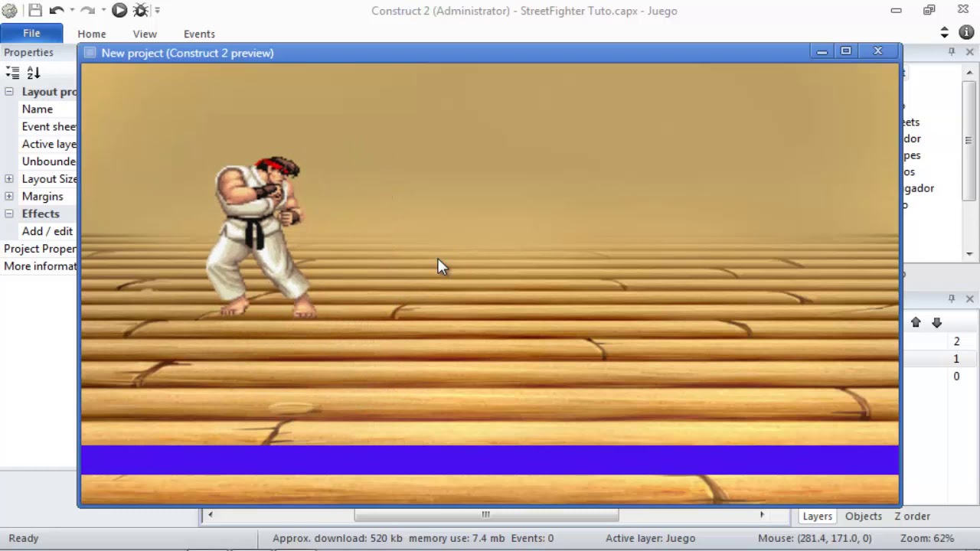This screenshot has height=551, width=980.
Task: Click the Approx. download 520 kb status
Action: (338, 539)
